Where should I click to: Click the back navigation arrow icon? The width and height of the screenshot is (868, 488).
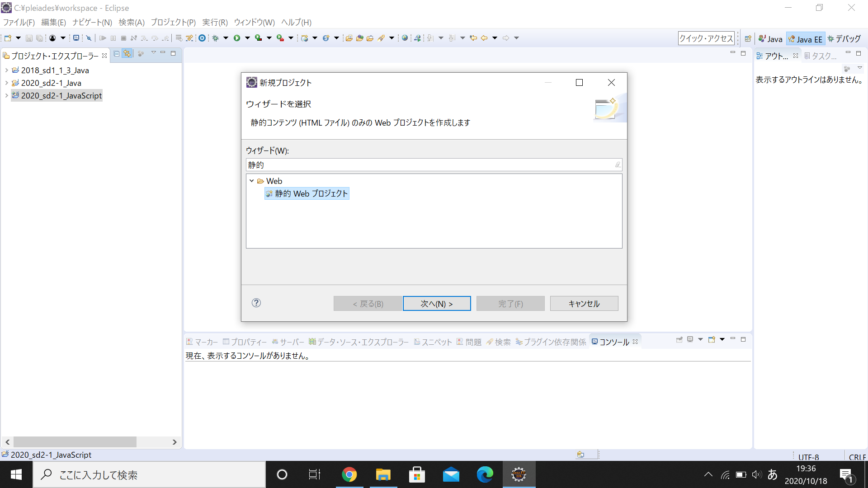point(483,38)
